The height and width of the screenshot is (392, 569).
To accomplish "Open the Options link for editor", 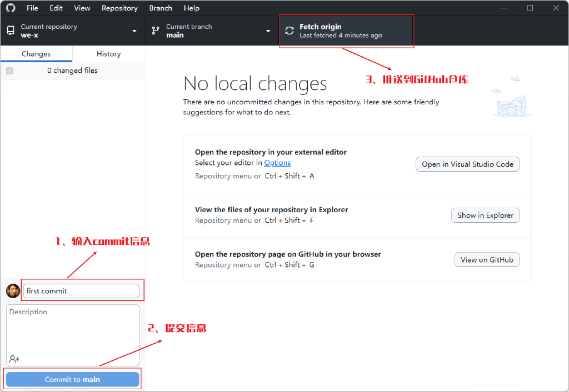I will 277,163.
